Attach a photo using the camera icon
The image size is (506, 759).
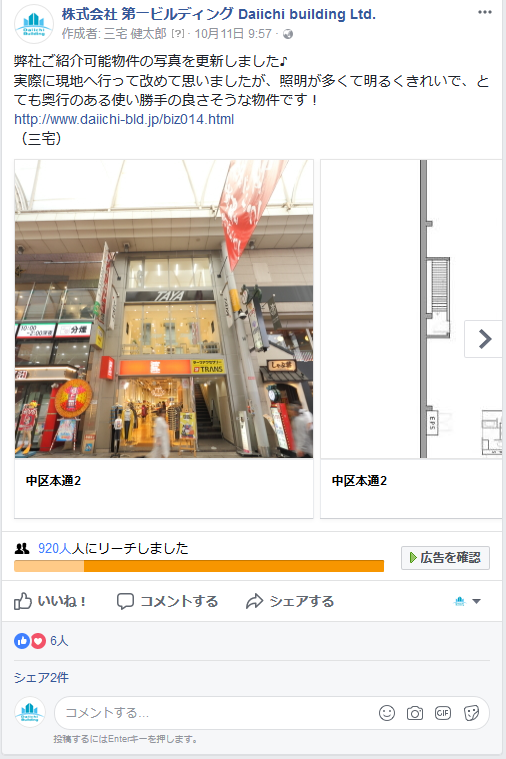tap(414, 713)
